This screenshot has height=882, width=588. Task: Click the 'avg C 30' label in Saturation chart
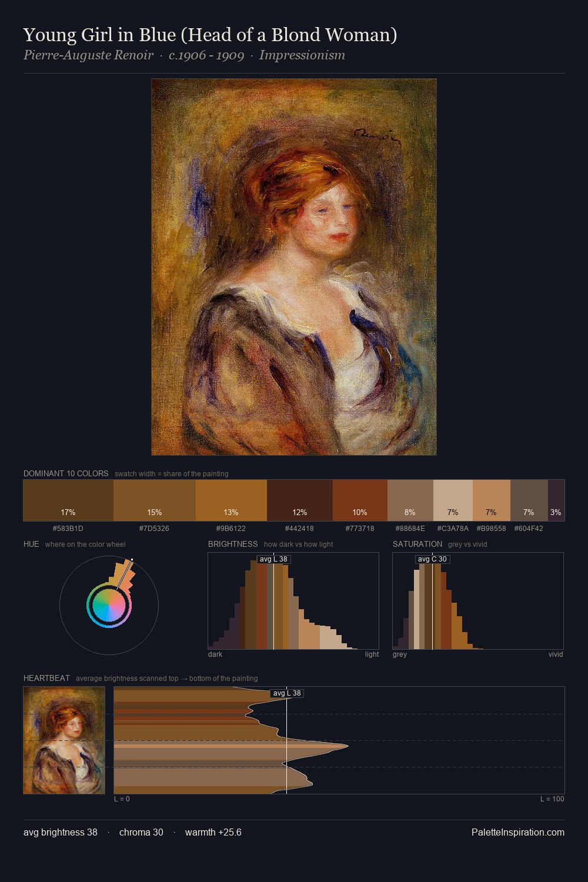[x=432, y=559]
